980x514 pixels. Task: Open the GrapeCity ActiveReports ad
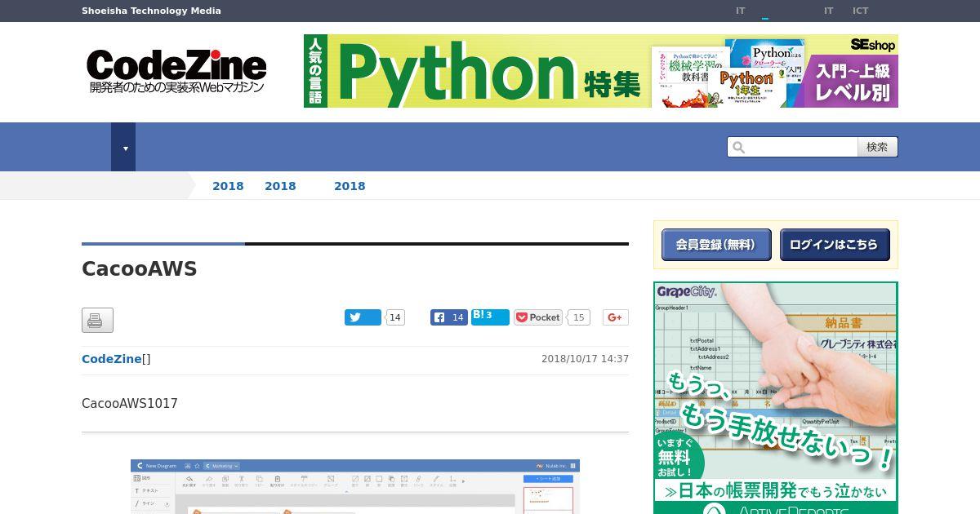pos(776,398)
